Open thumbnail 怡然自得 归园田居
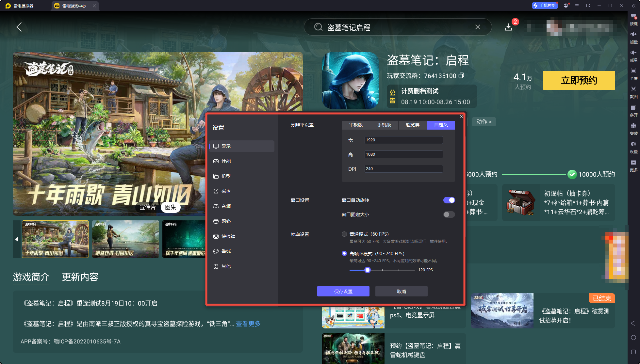Viewport: 640px width, 364px height. pos(125,239)
